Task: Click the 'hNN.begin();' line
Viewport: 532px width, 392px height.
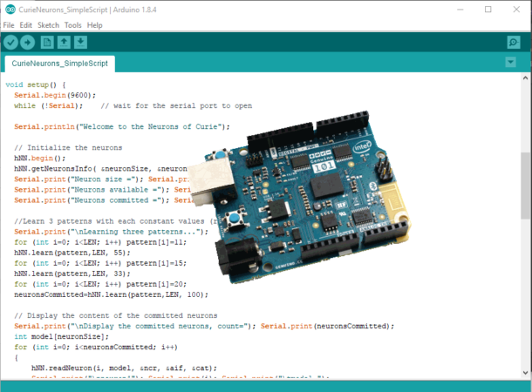Action: (40, 159)
